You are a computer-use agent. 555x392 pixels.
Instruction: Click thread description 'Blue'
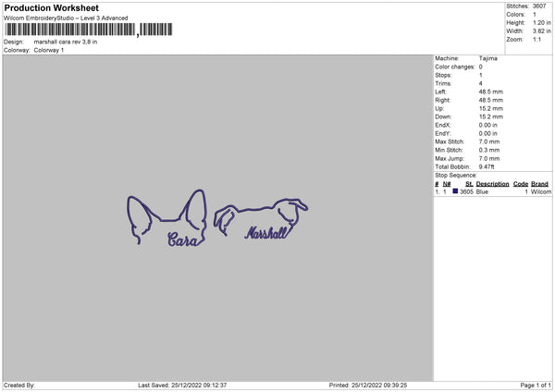[x=482, y=191]
